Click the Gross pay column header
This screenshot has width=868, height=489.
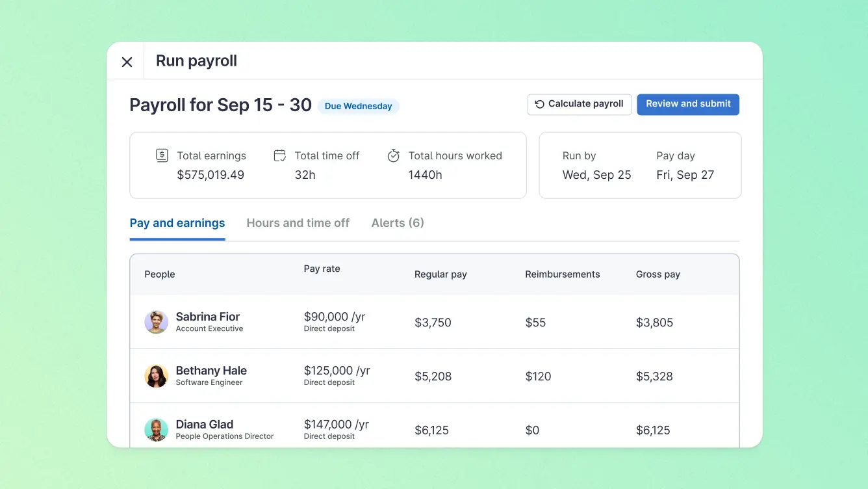coord(657,274)
